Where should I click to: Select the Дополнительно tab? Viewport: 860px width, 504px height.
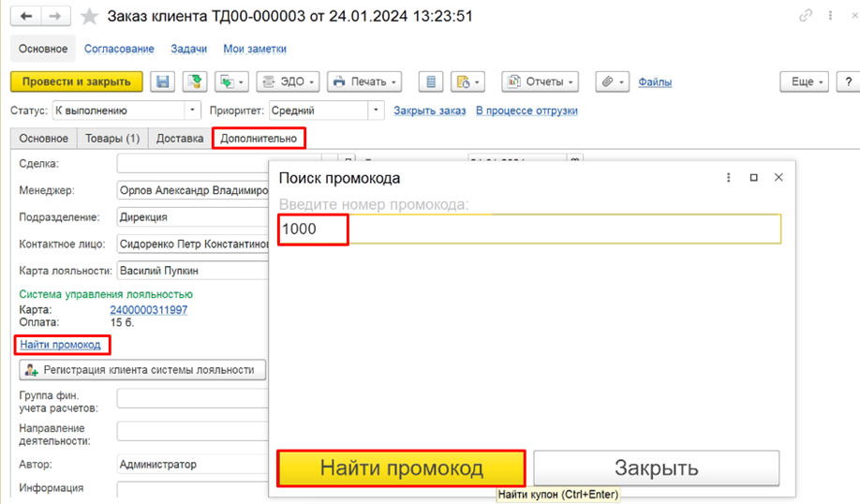pos(259,139)
